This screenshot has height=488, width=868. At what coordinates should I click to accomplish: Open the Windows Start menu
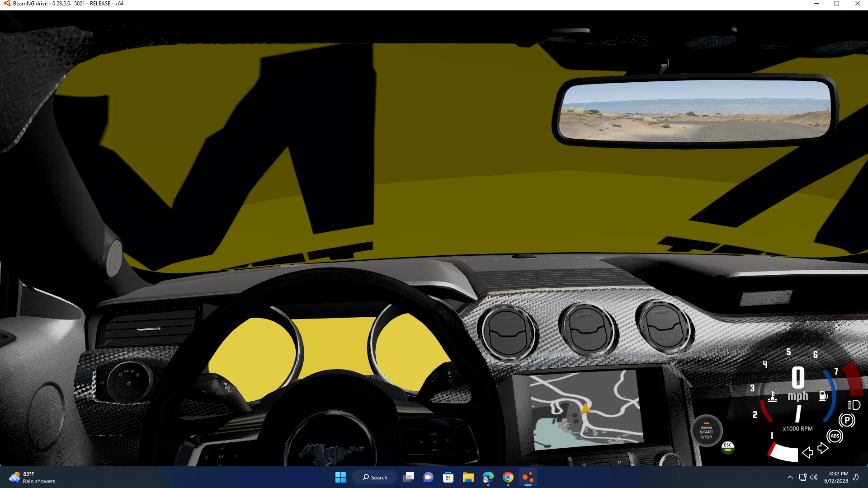[340, 477]
